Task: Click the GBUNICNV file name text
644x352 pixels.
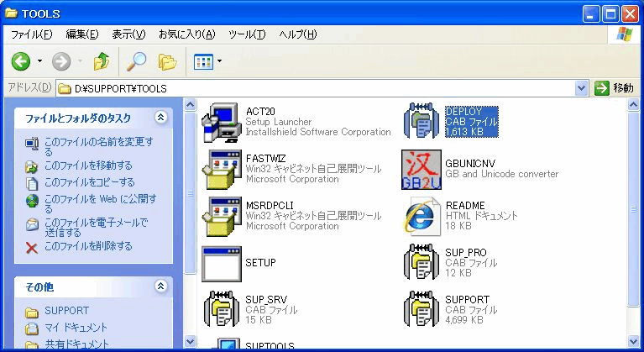Action: [x=470, y=164]
